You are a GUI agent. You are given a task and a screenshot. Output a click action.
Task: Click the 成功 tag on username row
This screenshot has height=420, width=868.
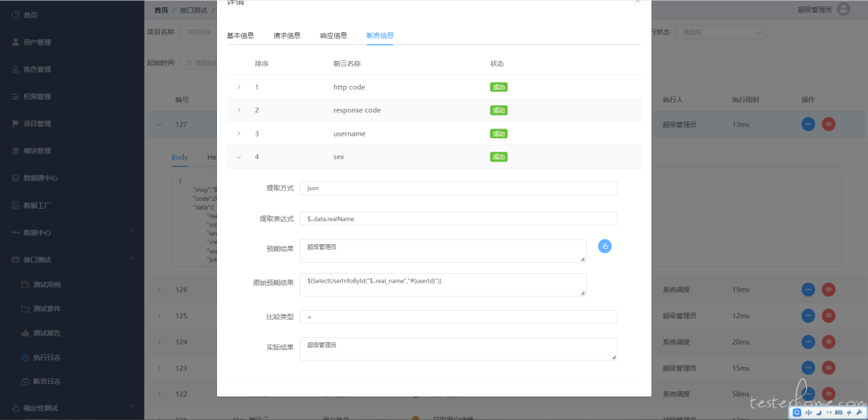point(499,133)
